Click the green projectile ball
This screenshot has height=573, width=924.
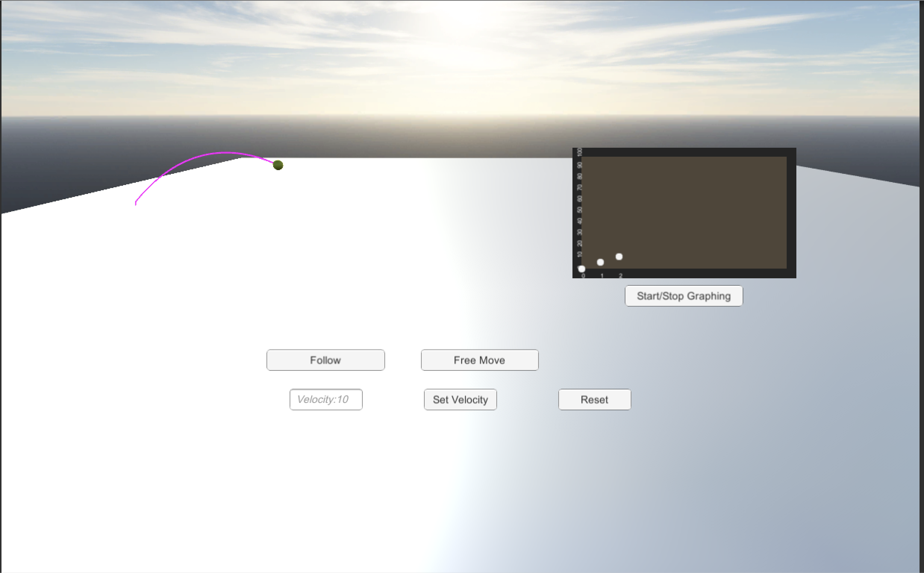tap(278, 165)
